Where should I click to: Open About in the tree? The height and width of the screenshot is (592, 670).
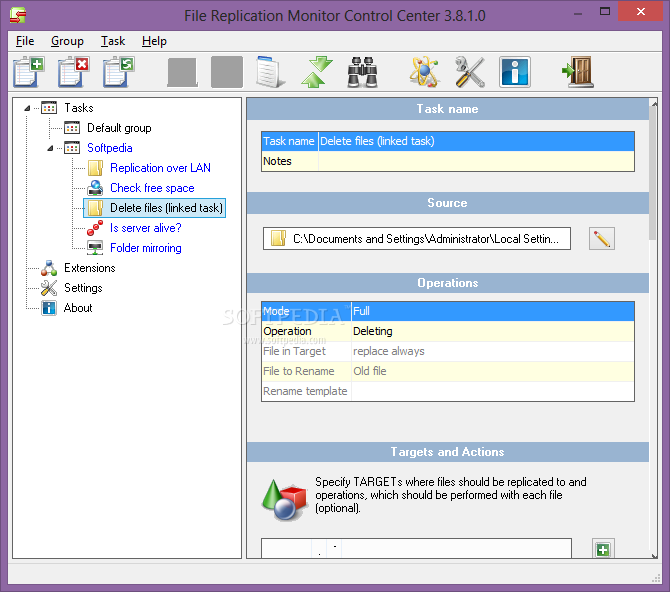pyautogui.click(x=78, y=308)
